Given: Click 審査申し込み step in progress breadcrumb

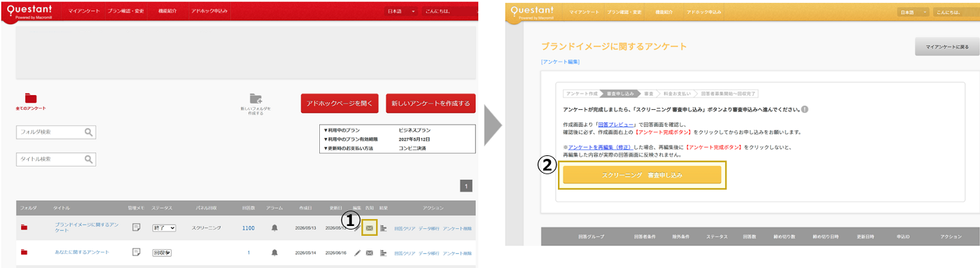Looking at the screenshot, I should click(x=620, y=93).
